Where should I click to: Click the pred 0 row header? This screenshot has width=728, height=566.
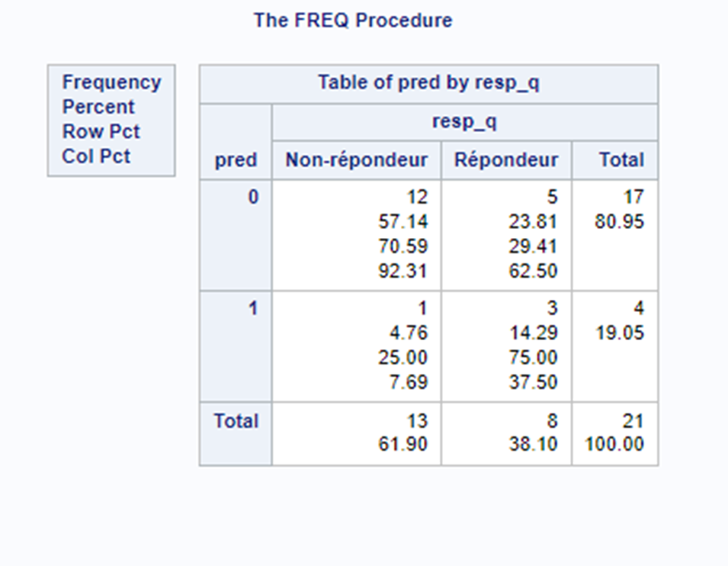[253, 198]
